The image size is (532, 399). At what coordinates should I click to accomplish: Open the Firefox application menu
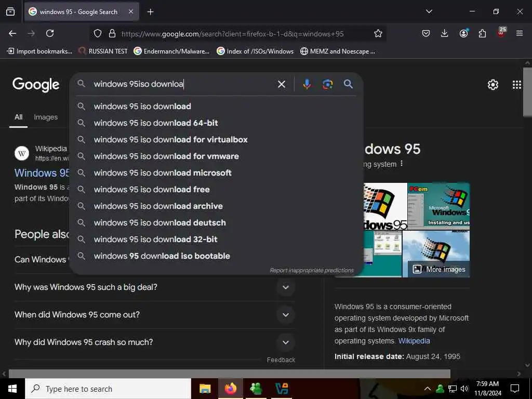coord(519,33)
